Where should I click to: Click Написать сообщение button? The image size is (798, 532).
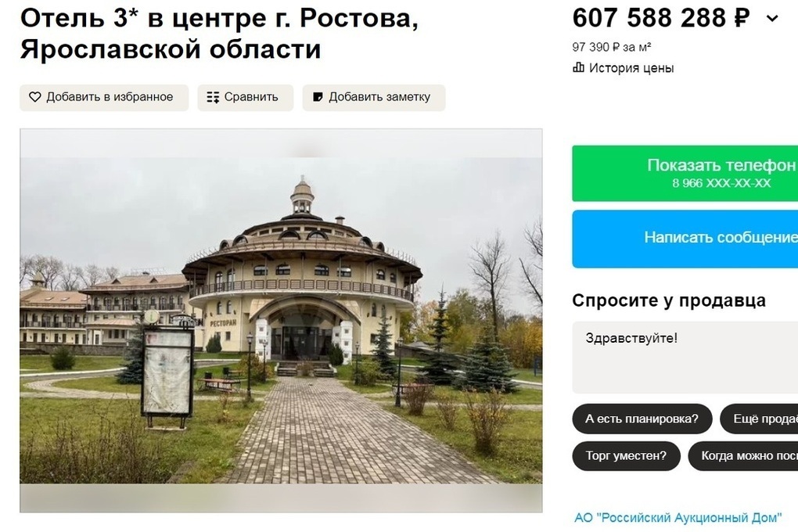tap(685, 239)
